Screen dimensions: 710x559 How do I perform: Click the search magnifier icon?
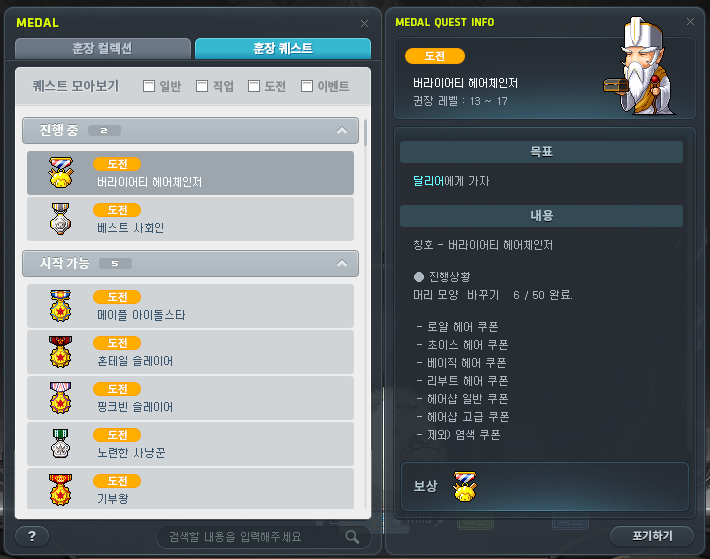352,537
